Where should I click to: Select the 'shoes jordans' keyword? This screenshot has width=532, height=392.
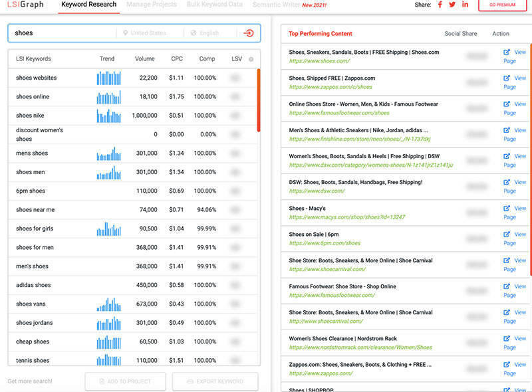(x=35, y=323)
